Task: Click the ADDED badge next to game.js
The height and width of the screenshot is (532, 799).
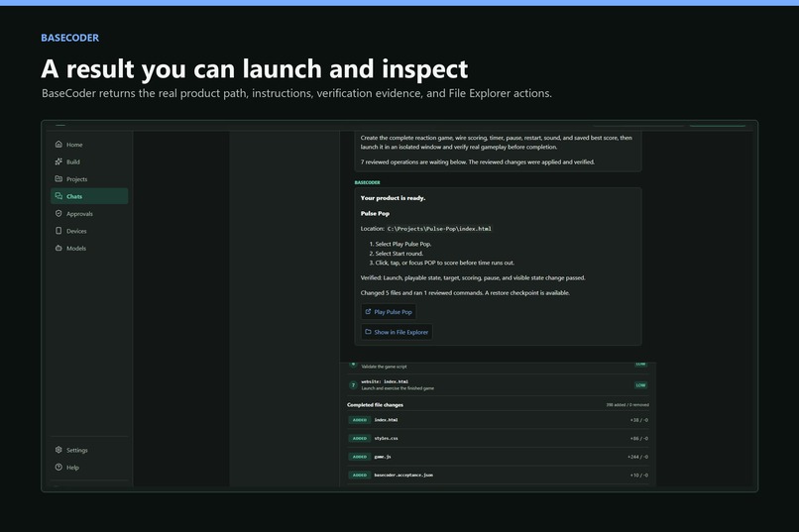Action: pos(360,457)
